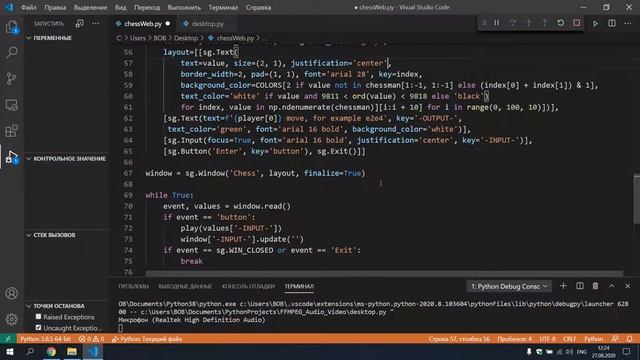Close the terminal panel

point(628,286)
